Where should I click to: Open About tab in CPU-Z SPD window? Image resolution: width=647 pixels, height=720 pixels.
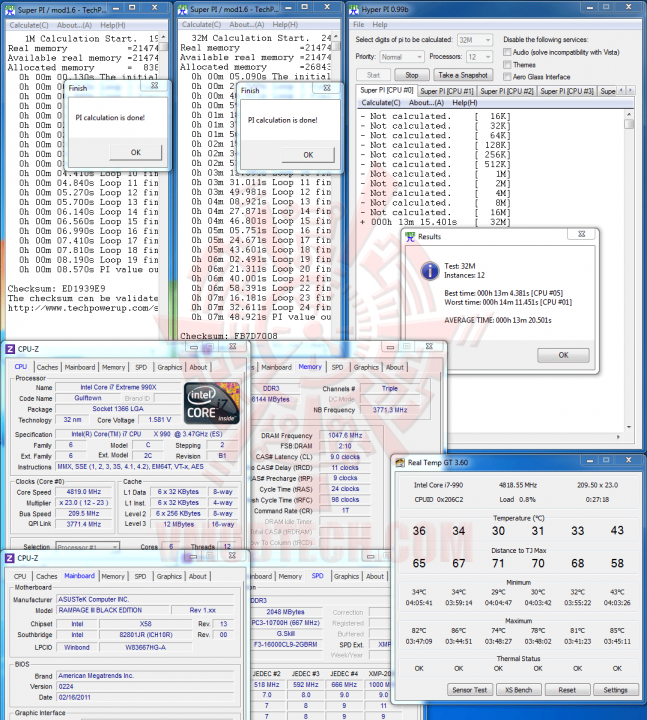click(x=375, y=576)
